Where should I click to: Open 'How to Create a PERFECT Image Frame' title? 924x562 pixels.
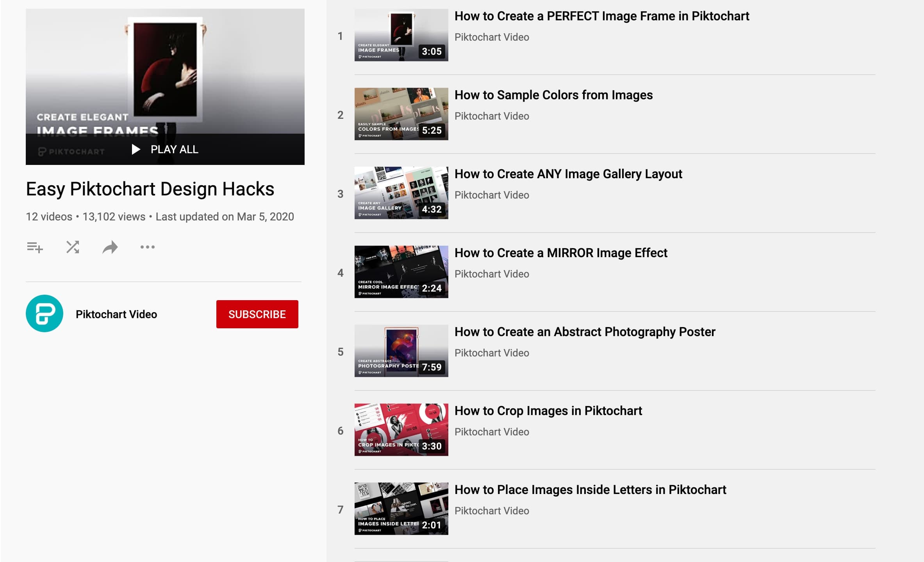[x=602, y=16]
